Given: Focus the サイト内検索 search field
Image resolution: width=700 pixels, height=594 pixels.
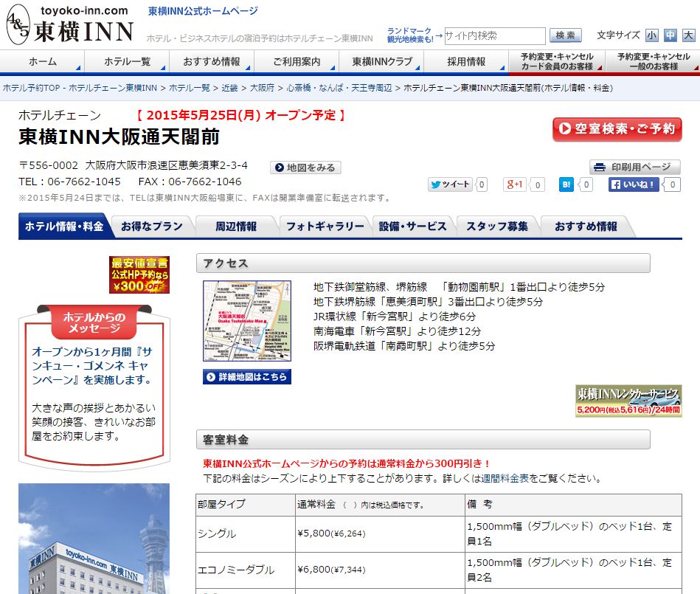Looking at the screenshot, I should tap(495, 35).
